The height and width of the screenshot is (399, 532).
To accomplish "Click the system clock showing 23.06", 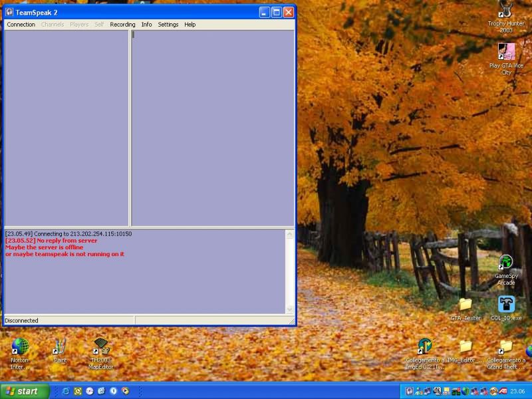I will click(517, 391).
